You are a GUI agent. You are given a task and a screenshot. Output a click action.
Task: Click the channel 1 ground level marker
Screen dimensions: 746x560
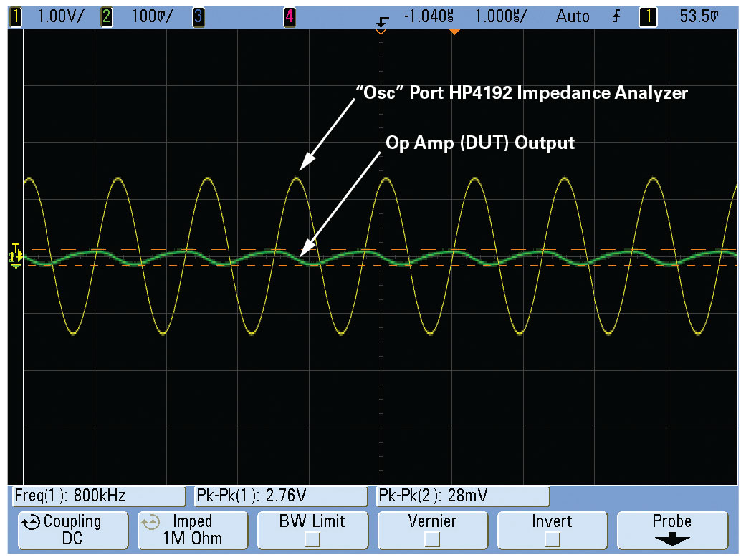coord(16,256)
